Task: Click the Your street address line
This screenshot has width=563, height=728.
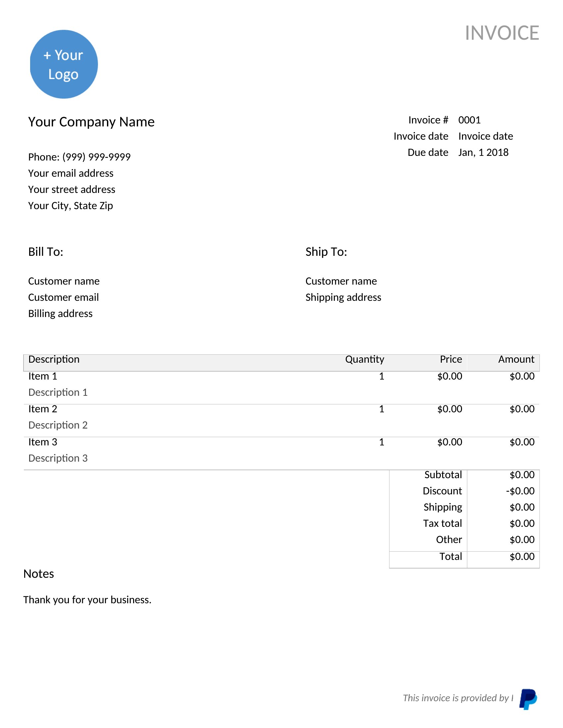Action: tap(72, 190)
